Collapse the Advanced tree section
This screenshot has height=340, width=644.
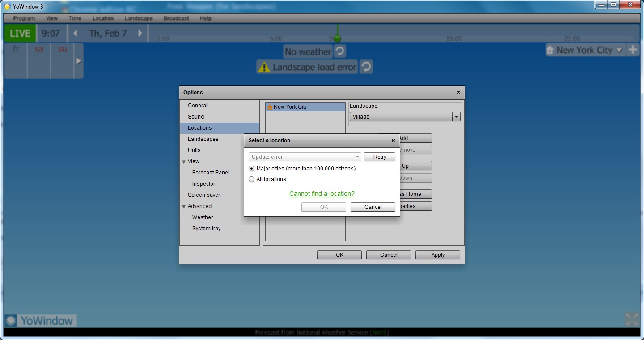(184, 207)
